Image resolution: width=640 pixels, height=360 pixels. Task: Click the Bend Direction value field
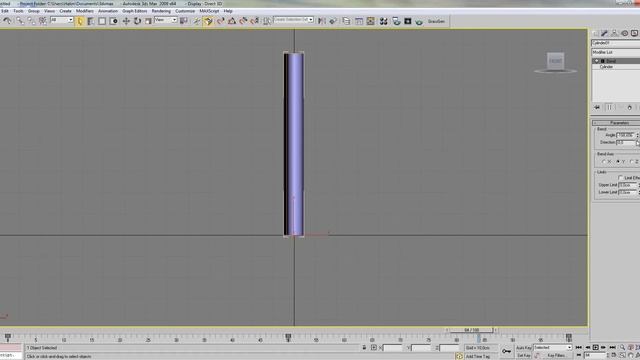626,142
